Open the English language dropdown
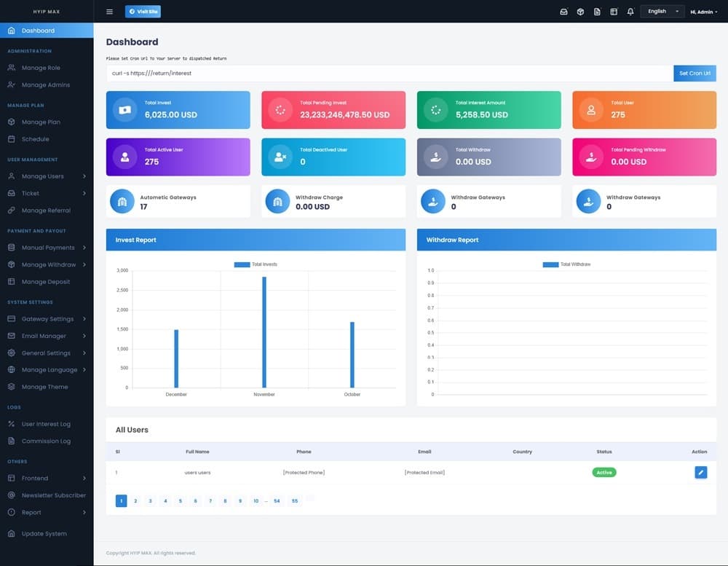Screen dimensions: 728x566 (x=662, y=12)
